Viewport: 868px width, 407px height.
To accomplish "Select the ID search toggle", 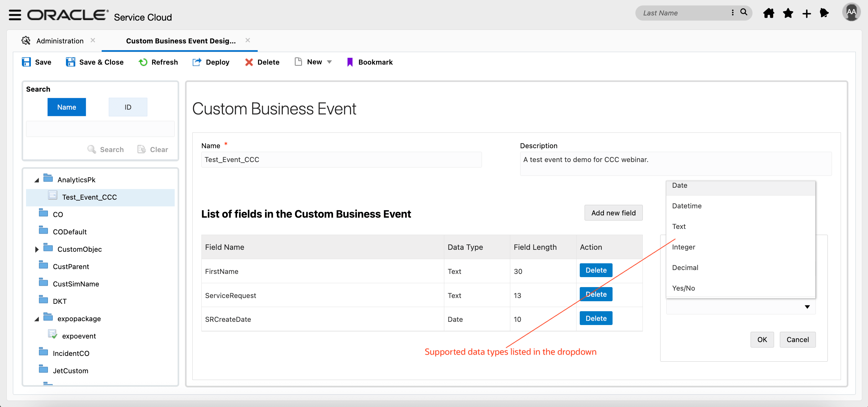I will [128, 107].
